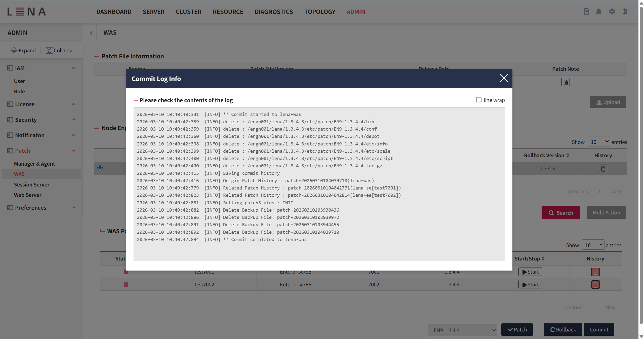Expand the Notificaton menu chevron
644x339 pixels.
click(74, 135)
